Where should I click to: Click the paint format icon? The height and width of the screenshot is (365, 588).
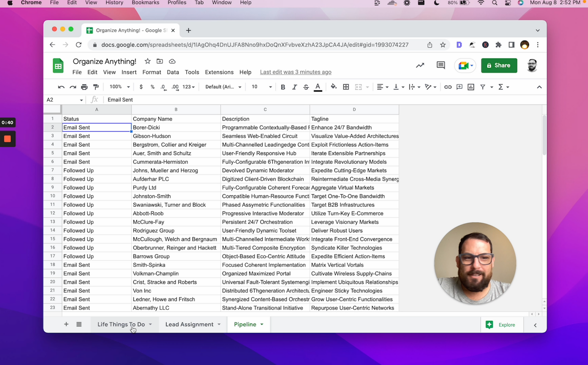coord(96,87)
